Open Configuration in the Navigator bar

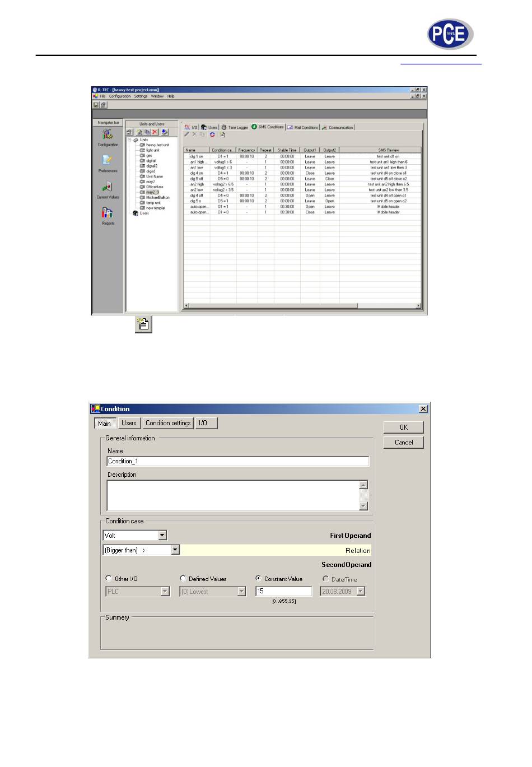(108, 137)
